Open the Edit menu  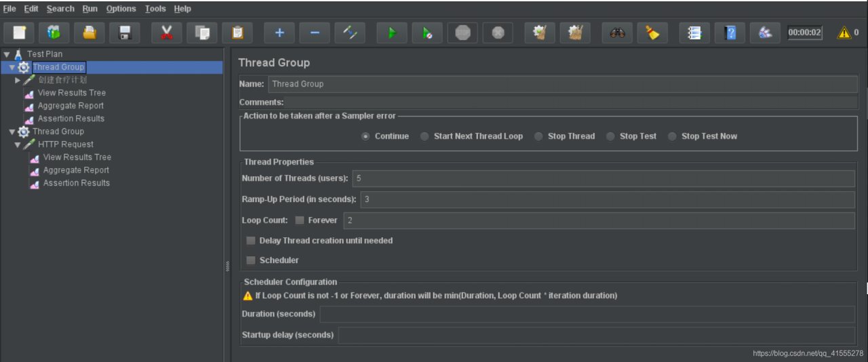[x=31, y=9]
